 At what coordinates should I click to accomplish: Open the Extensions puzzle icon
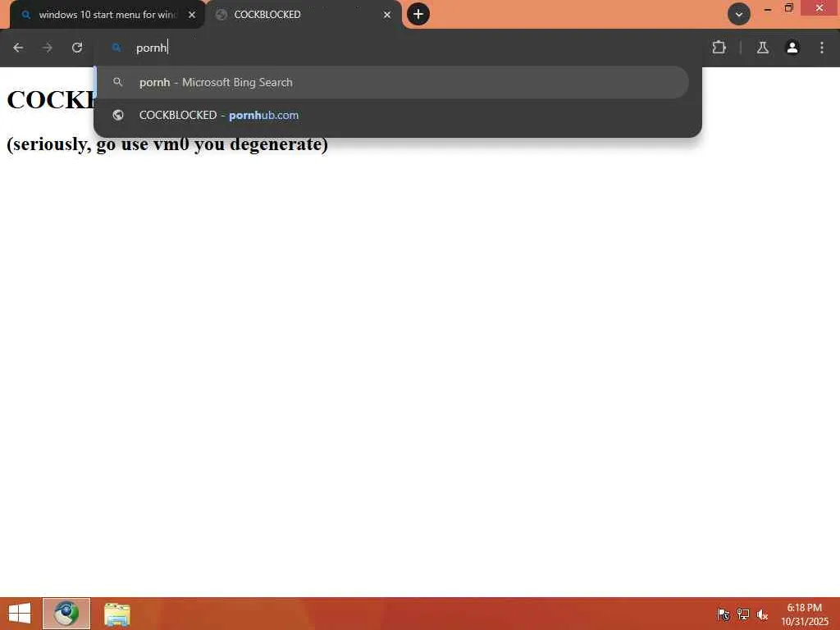[x=719, y=48]
